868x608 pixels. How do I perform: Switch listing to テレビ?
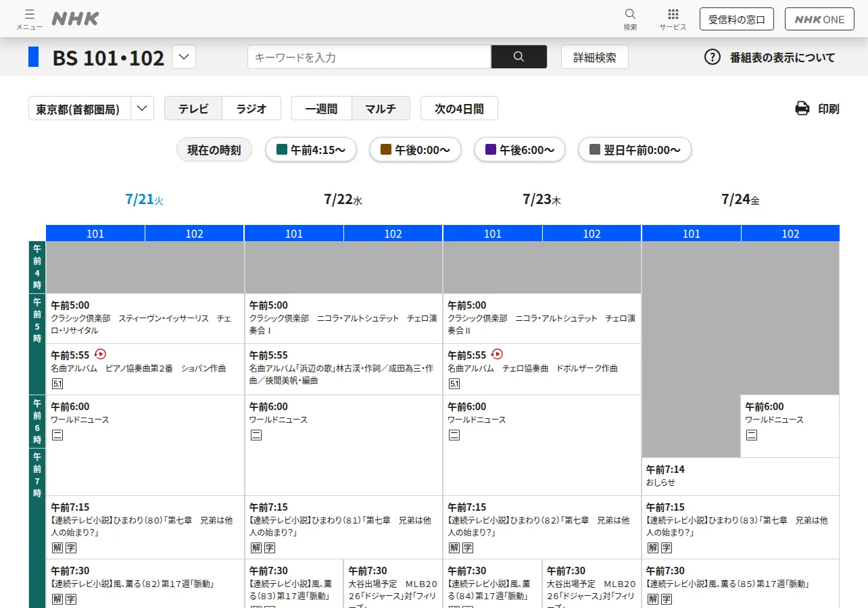[193, 108]
